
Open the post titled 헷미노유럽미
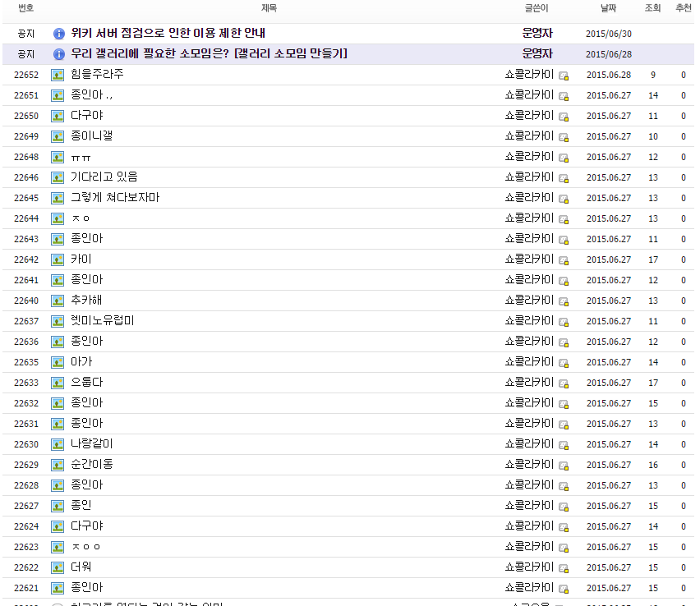(103, 320)
